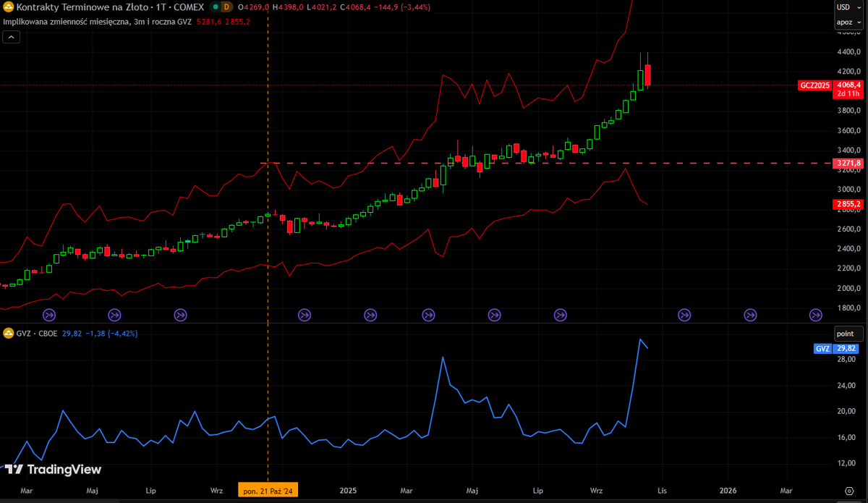Open the USD currency dropdown

click(x=848, y=7)
